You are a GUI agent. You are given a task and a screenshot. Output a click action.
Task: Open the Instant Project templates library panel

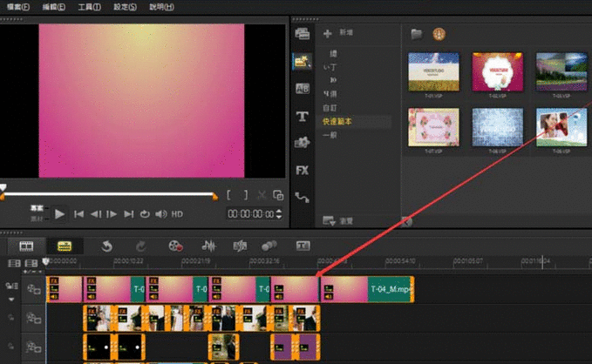tap(303, 61)
